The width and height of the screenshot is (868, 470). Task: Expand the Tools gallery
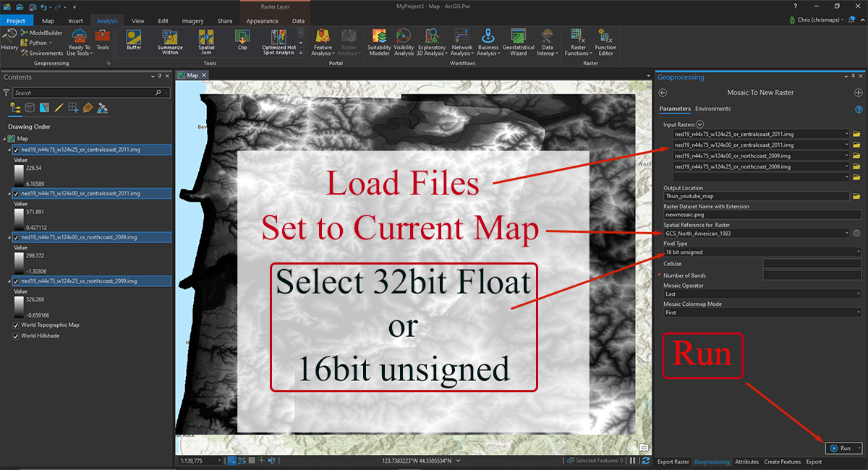click(x=301, y=53)
